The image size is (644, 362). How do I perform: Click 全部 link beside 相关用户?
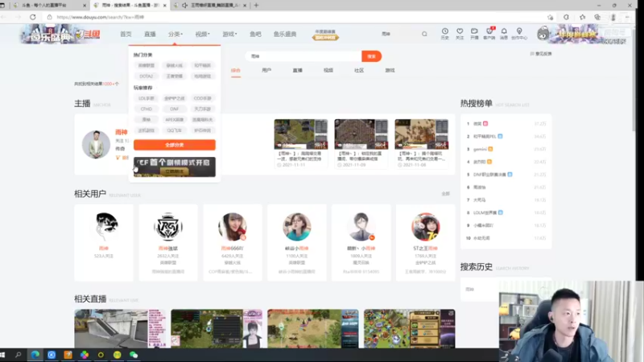coord(446,194)
